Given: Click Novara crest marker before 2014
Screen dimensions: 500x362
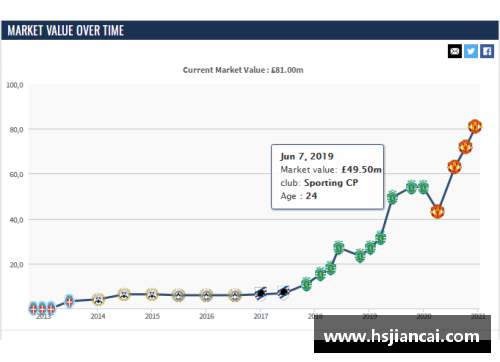Looking at the screenshot, I should tap(69, 301).
